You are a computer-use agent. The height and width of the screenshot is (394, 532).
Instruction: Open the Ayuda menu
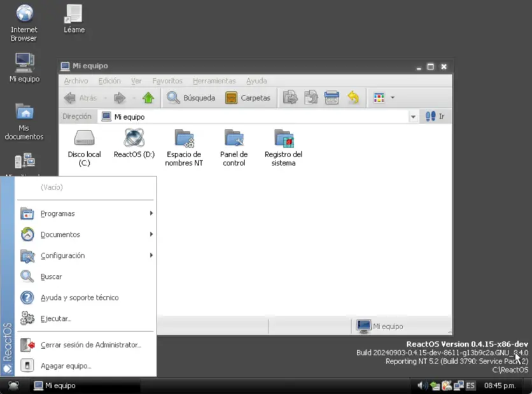pyautogui.click(x=256, y=81)
